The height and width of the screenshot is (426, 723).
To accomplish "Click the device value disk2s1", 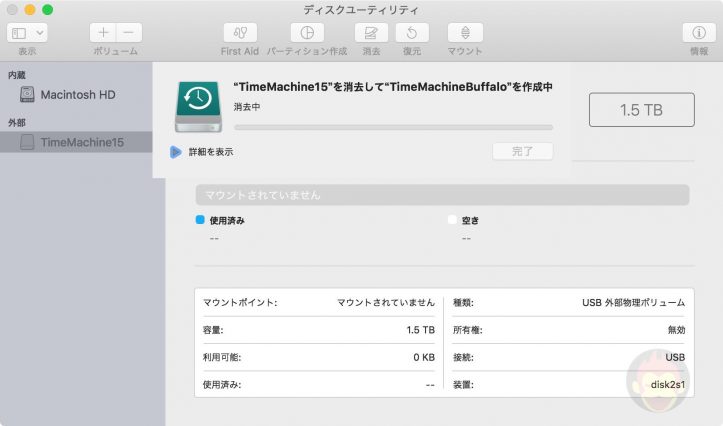I will (x=668, y=385).
